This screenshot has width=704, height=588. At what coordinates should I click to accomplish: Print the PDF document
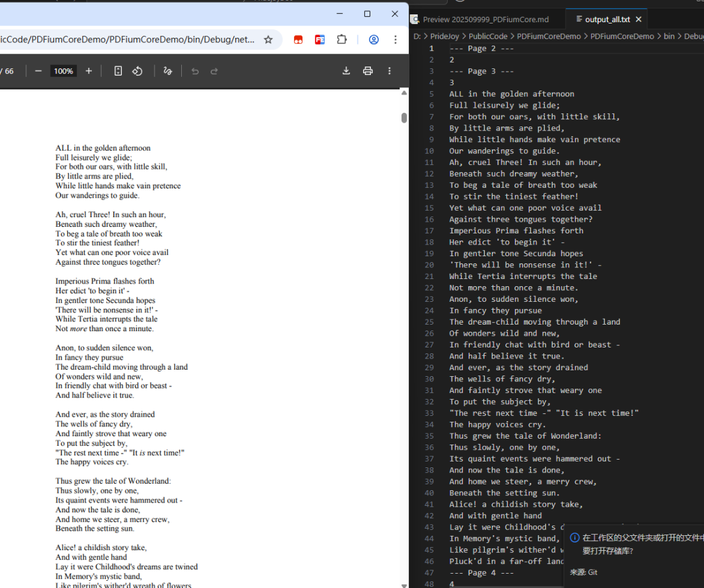[368, 70]
